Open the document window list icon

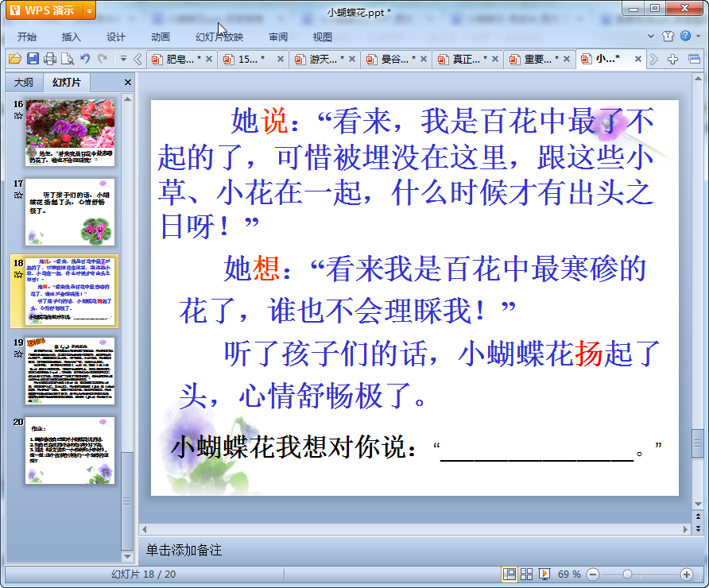694,59
